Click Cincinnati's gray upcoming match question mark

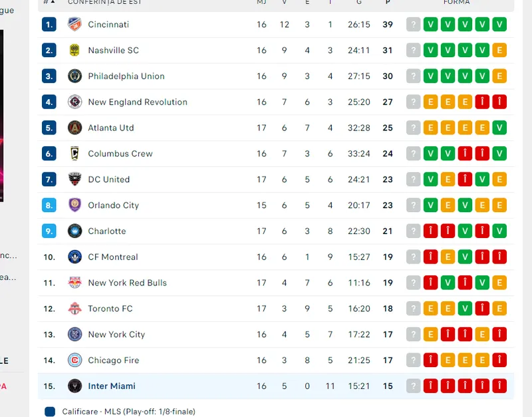(x=413, y=25)
